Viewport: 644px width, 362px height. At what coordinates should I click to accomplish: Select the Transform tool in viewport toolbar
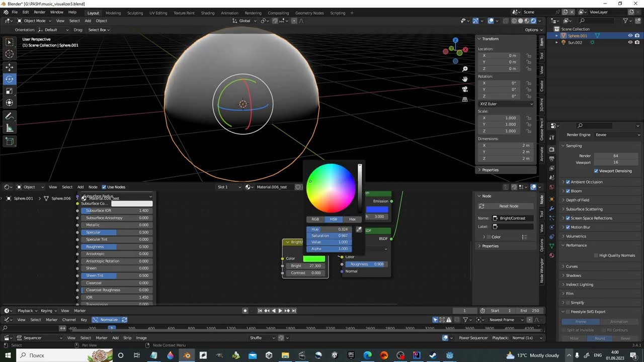[10, 103]
